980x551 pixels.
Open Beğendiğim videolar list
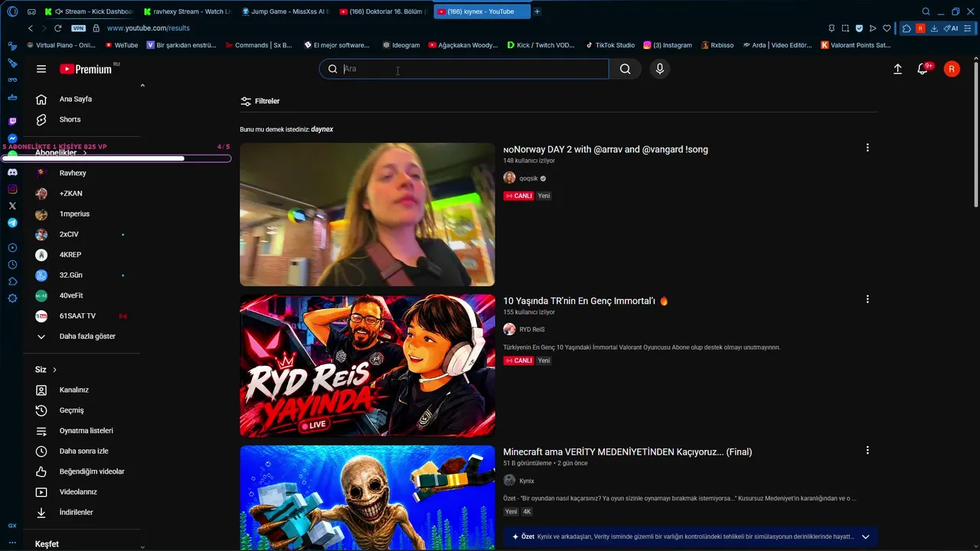click(92, 471)
